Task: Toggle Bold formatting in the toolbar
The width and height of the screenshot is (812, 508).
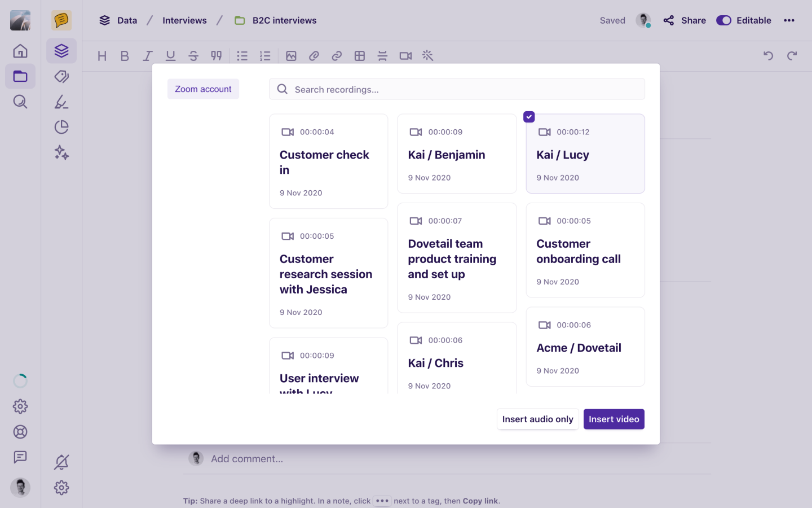Action: coord(125,56)
